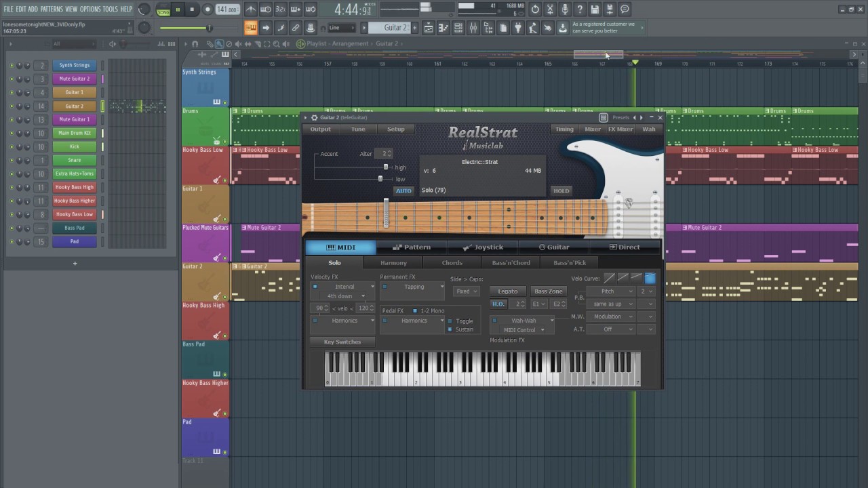Viewport: 868px width, 488px height.
Task: Click the Bass Zone button
Action: point(548,291)
